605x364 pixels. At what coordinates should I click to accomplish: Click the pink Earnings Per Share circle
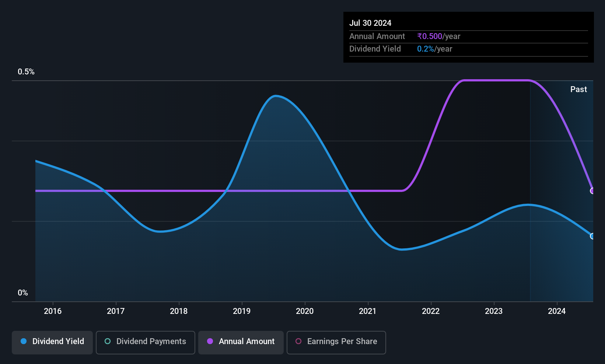click(x=298, y=341)
